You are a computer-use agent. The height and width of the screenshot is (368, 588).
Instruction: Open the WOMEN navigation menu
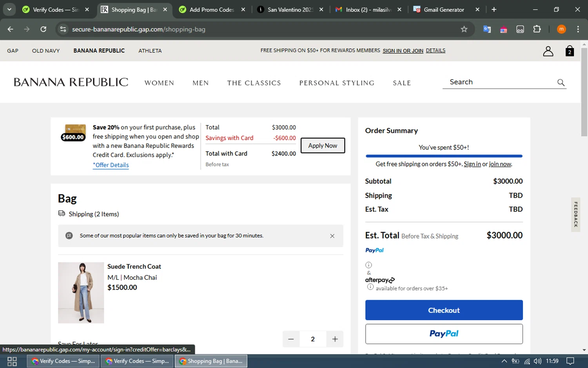pyautogui.click(x=159, y=83)
